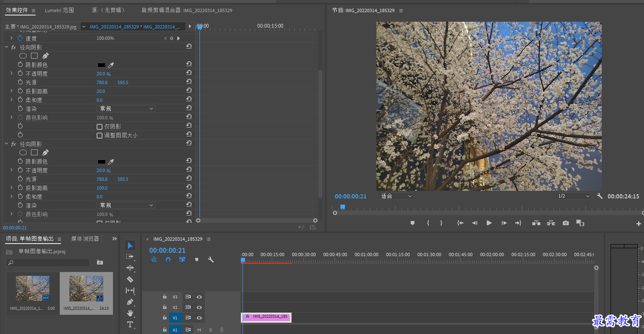Switch to the 音频剪辑混合器 tab

[187, 10]
